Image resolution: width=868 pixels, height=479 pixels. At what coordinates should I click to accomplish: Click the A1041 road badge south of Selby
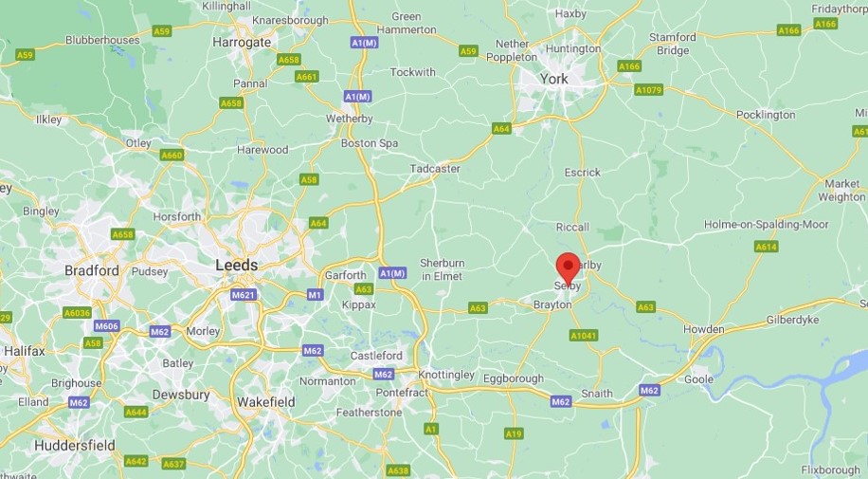click(x=584, y=336)
